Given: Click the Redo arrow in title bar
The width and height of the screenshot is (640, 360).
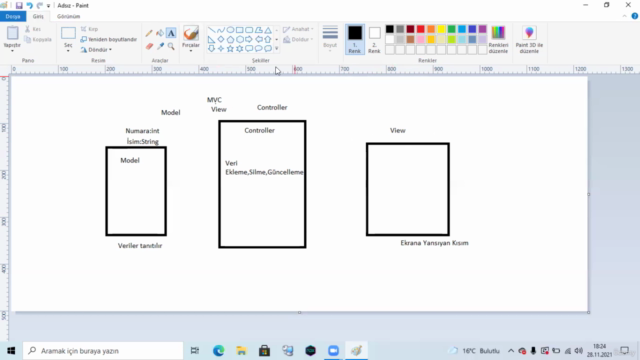Looking at the screenshot, I should click(x=40, y=5).
